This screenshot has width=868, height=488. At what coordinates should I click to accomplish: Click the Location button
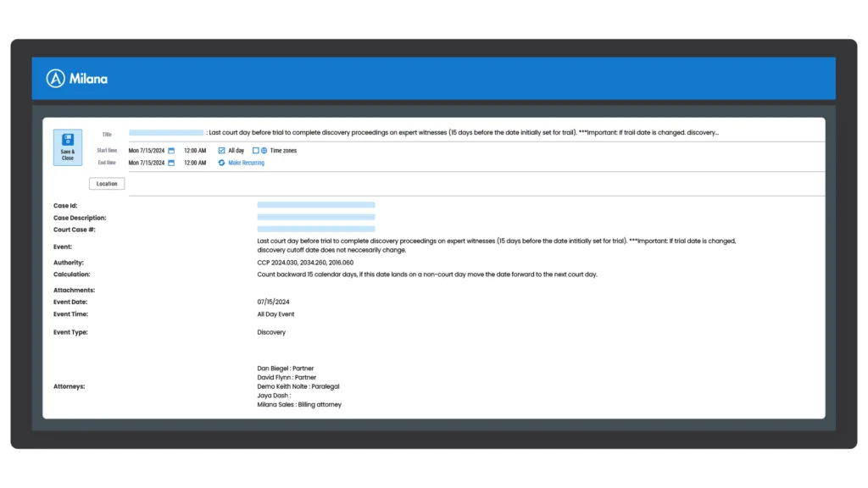(107, 184)
